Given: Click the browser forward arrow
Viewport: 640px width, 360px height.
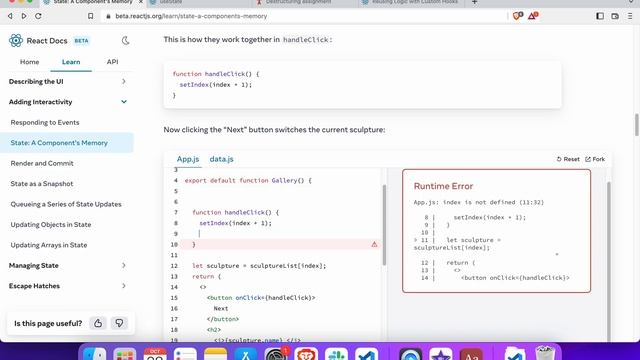Looking at the screenshot, I should tap(24, 16).
